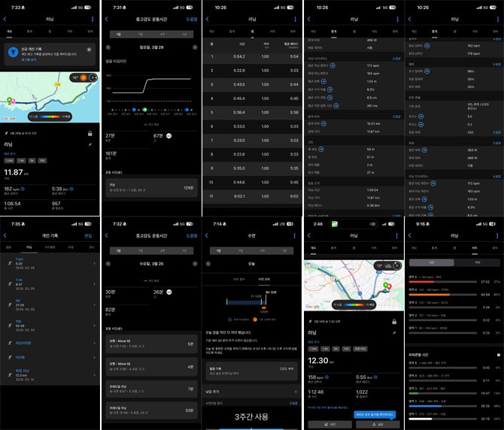The height and width of the screenshot is (430, 504).
Task: Tap the lock privacy icon on the 11.87 km run
Action: pos(90,134)
